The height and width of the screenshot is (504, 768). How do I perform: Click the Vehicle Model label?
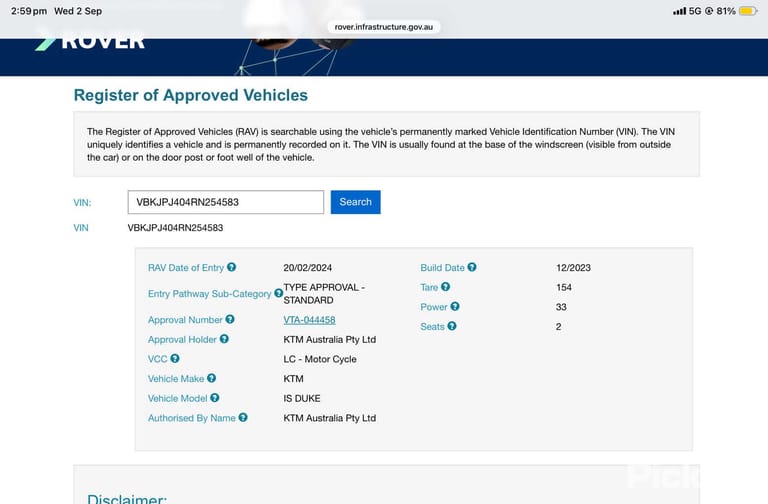[178, 398]
